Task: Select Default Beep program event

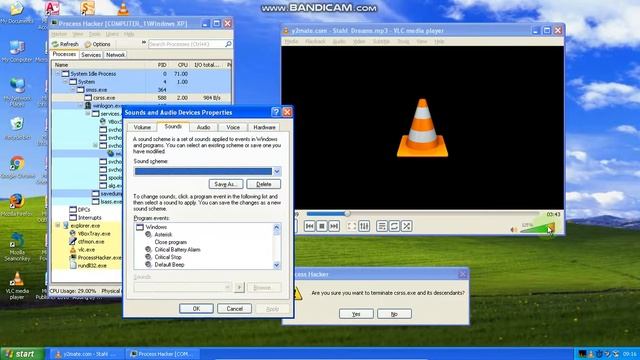Action: click(x=169, y=264)
